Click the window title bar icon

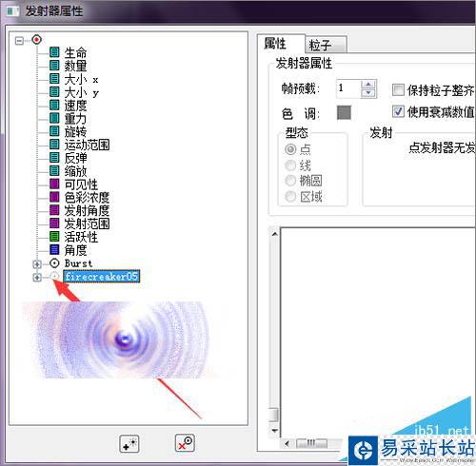pos(13,11)
